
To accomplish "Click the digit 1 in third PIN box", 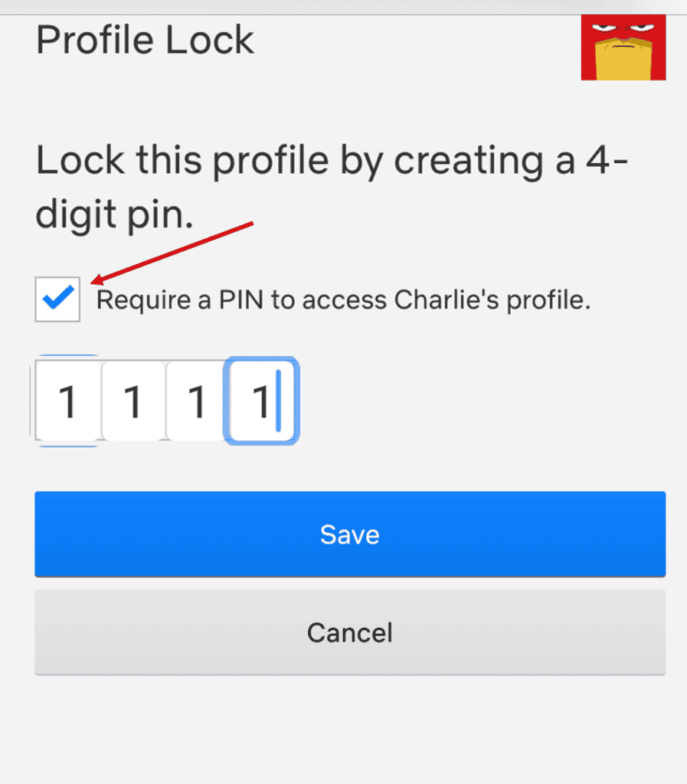I will click(x=197, y=401).
